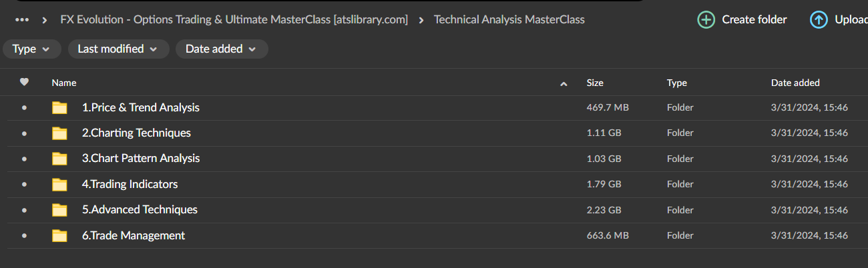Expand the breadcrumb ellipsis menu
Image resolution: width=868 pixels, height=268 pixels.
(x=22, y=20)
